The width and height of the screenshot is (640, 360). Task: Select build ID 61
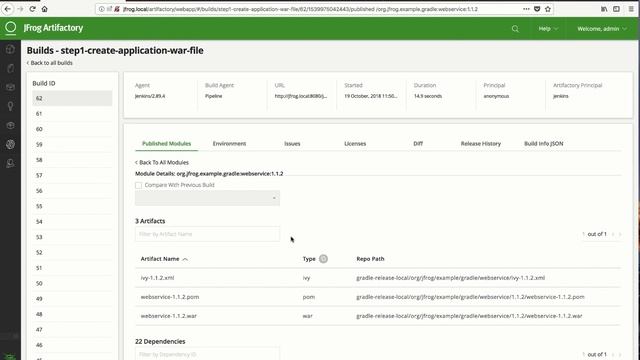pyautogui.click(x=72, y=114)
